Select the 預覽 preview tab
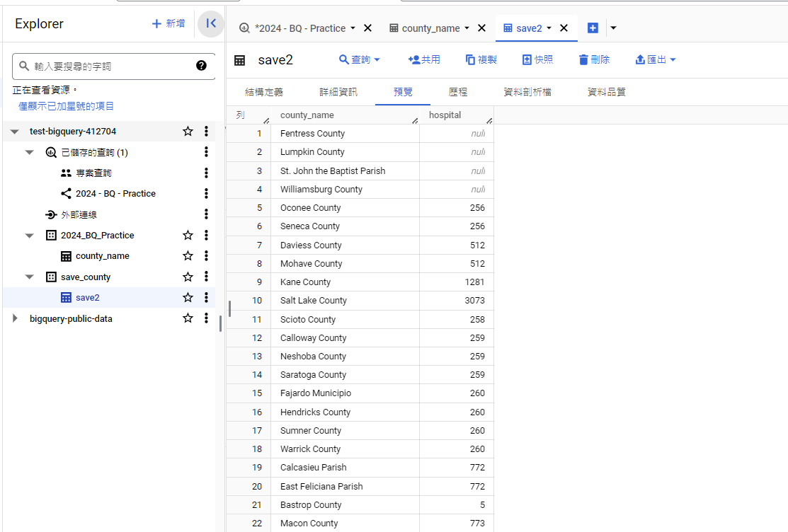 pos(403,92)
